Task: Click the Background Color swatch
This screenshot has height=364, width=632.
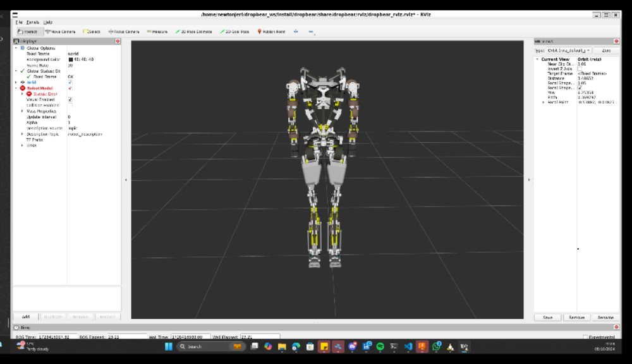Action: (71, 59)
